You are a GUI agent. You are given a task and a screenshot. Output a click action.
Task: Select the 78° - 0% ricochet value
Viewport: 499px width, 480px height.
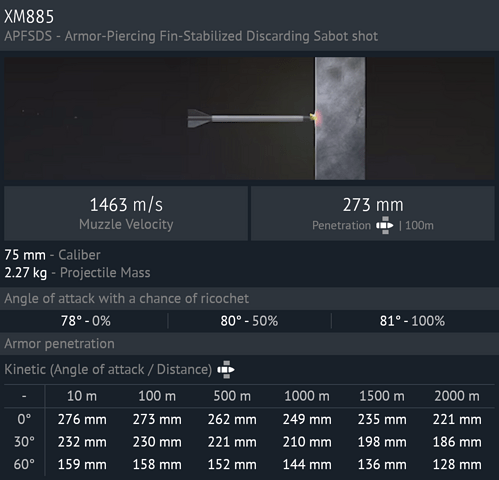86,321
